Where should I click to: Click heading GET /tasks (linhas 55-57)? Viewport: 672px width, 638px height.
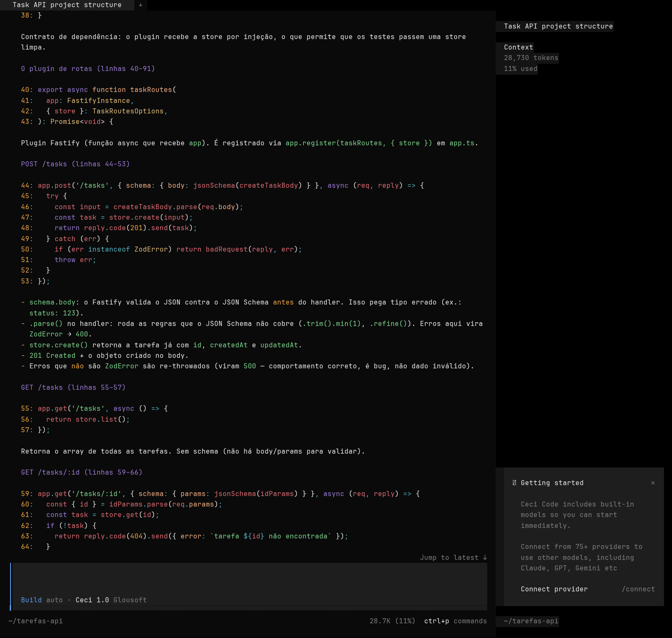(73, 388)
